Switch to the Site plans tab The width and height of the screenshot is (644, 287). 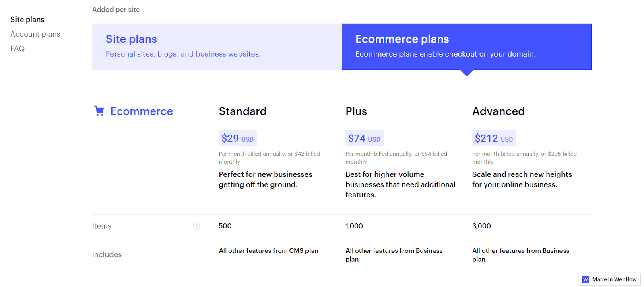(217, 47)
